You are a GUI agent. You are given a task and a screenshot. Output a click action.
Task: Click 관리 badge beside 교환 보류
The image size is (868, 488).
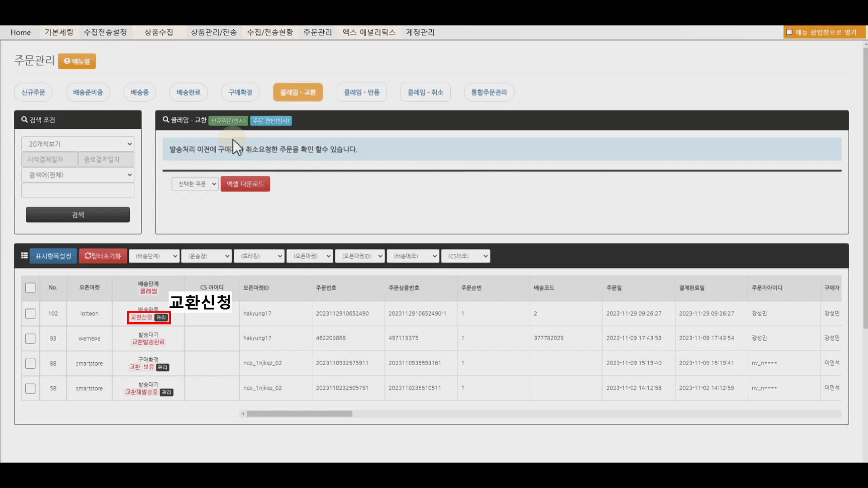163,367
